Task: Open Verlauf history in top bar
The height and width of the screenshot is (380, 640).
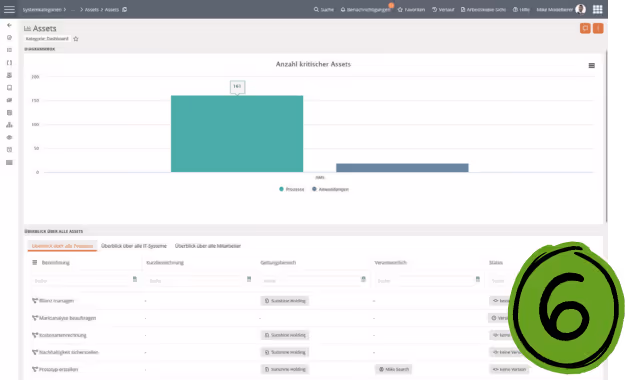Action: click(443, 9)
